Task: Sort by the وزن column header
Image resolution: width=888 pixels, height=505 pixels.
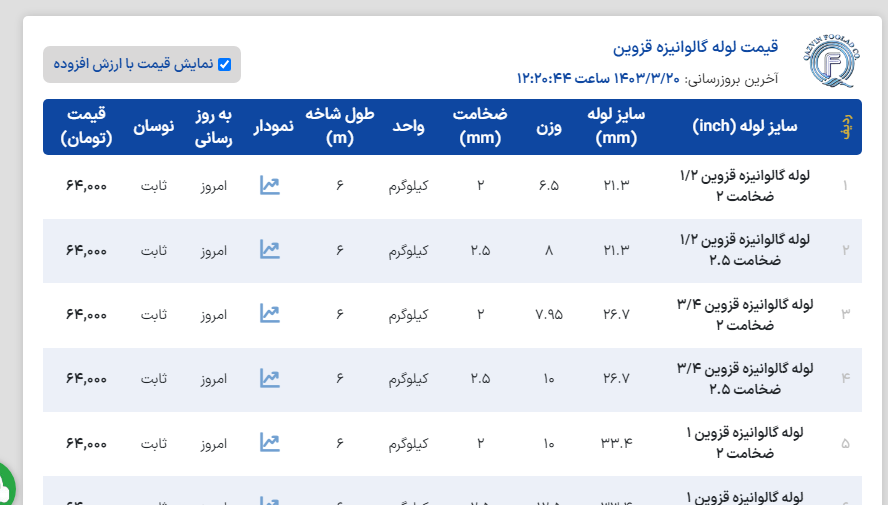Action: pos(549,127)
